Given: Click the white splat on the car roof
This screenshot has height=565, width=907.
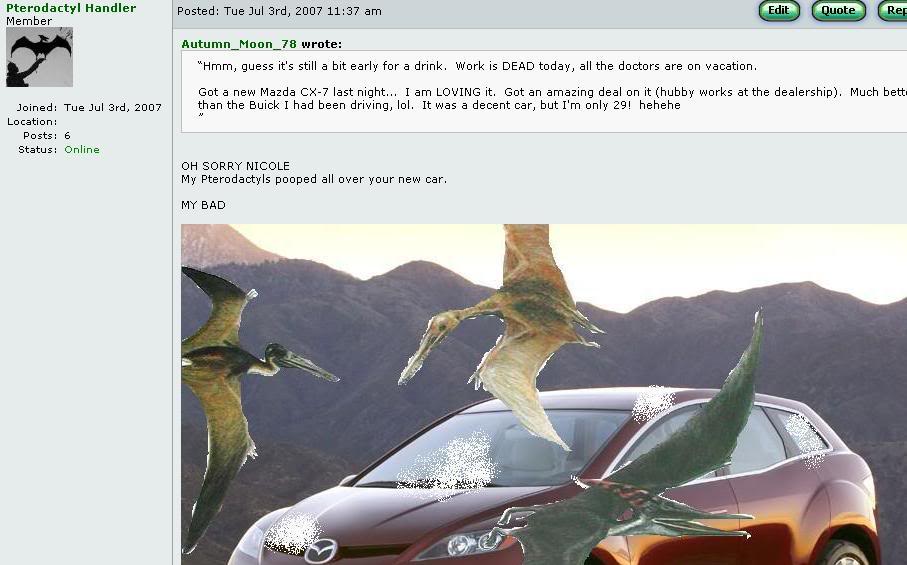Looking at the screenshot, I should tap(652, 403).
